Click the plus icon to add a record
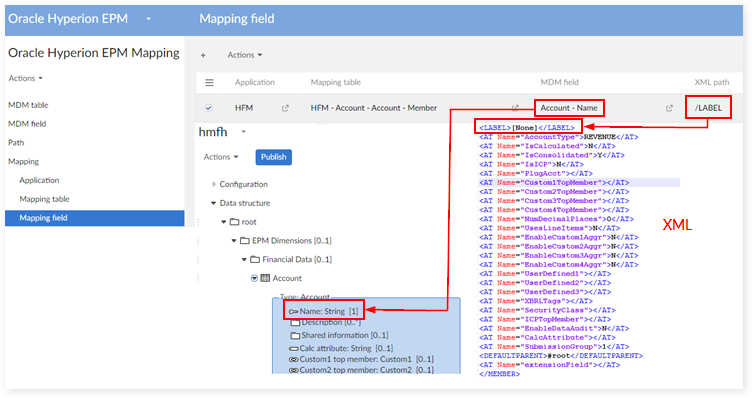 [203, 55]
